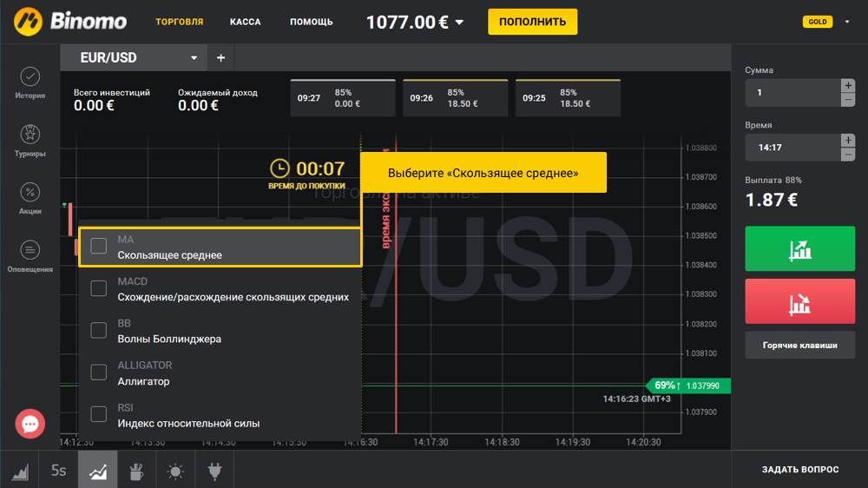Select the Схождение/расхождение скользящих средних label
Image resolution: width=868 pixels, height=488 pixels.
pyautogui.click(x=233, y=298)
